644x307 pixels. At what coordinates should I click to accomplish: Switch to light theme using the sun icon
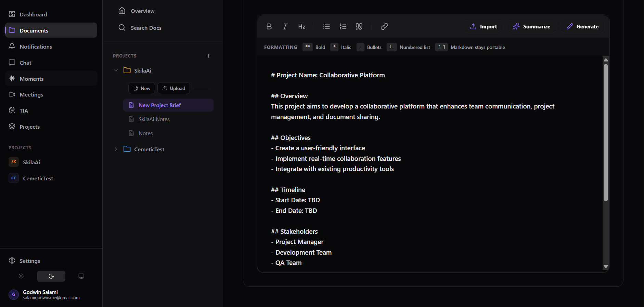pos(21,276)
